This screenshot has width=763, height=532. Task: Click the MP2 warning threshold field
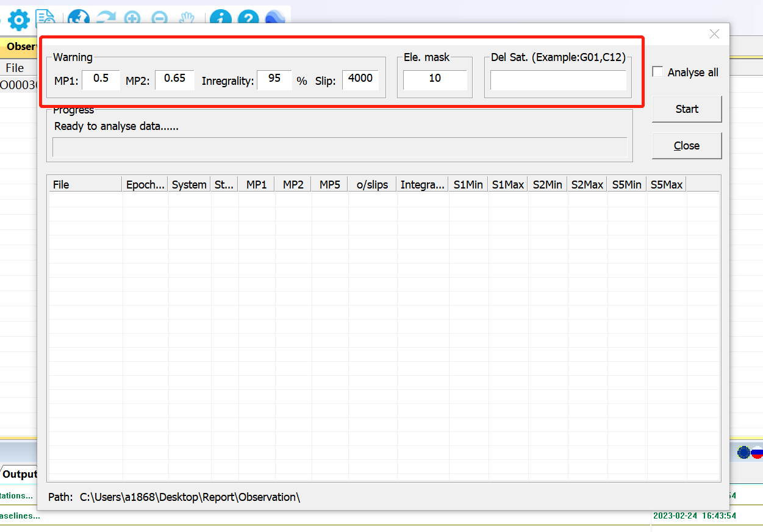point(174,79)
